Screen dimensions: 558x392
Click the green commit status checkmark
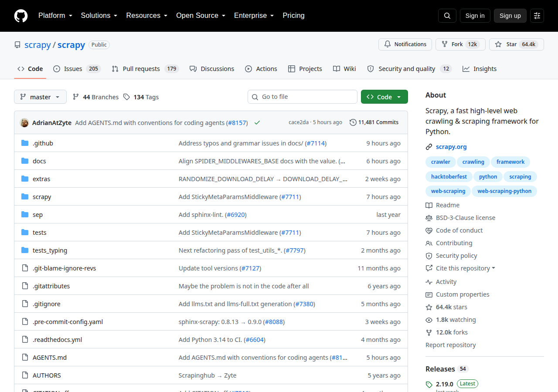pyautogui.click(x=257, y=123)
